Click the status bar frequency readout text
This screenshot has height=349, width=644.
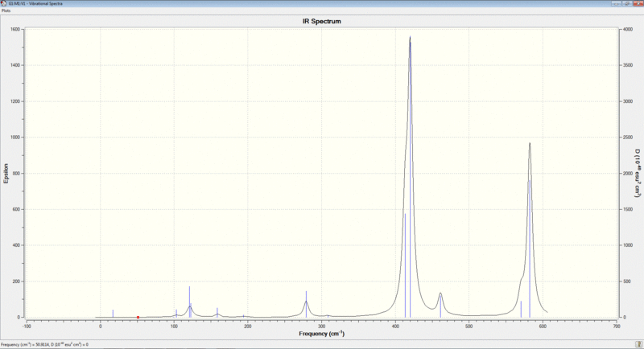click(44, 344)
